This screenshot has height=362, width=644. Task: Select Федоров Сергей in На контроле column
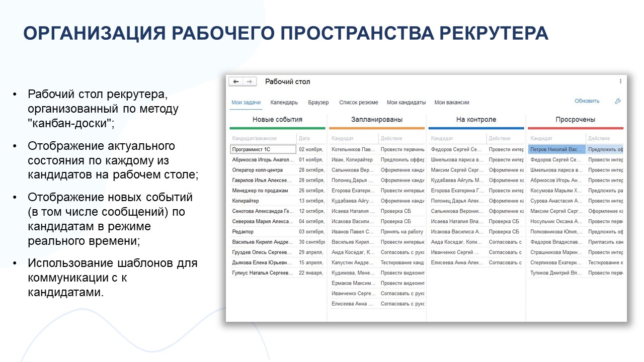coord(456,149)
